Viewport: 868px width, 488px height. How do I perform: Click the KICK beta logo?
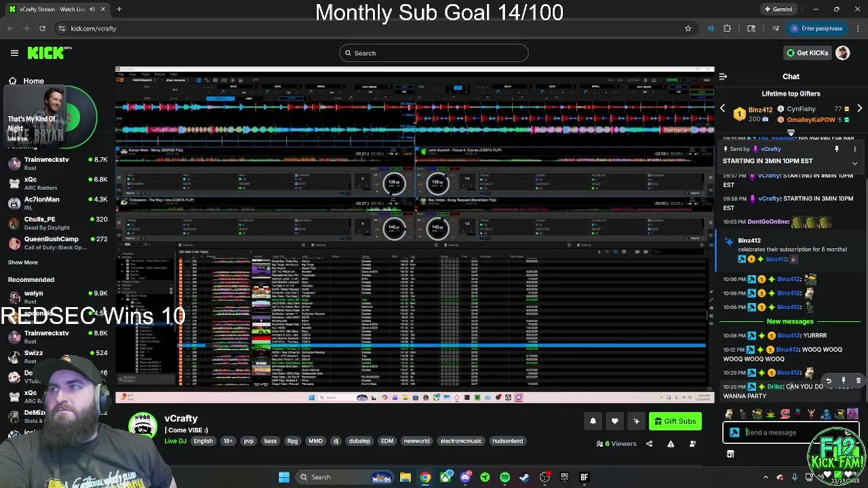click(50, 53)
